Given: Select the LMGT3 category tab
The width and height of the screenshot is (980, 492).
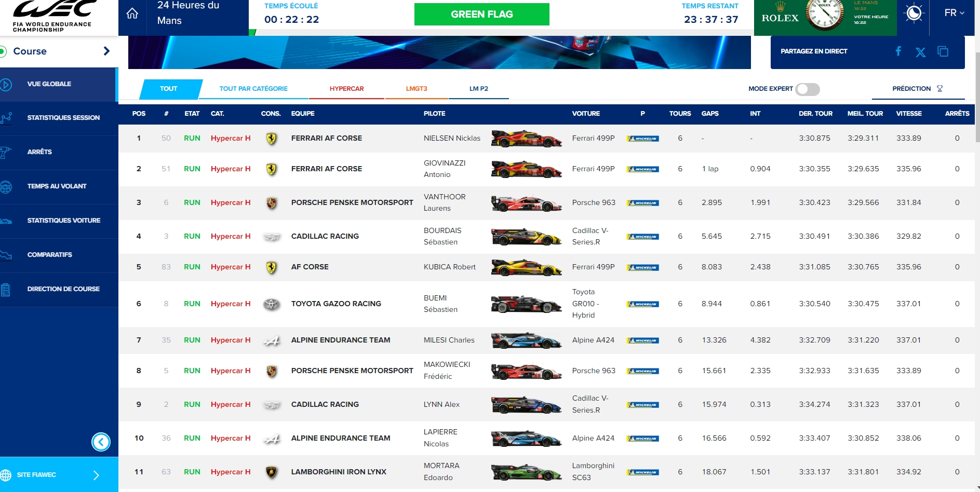Looking at the screenshot, I should point(417,89).
